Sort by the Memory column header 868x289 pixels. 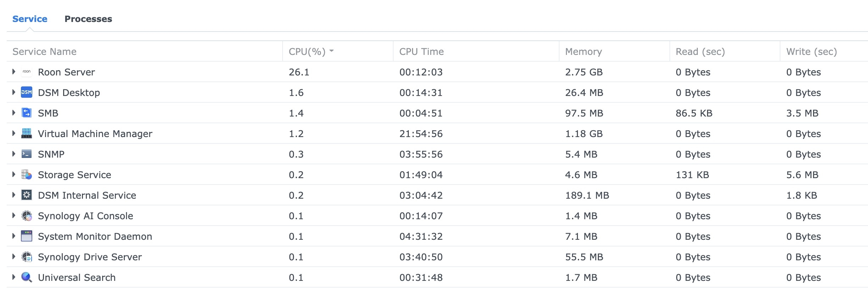click(x=583, y=52)
